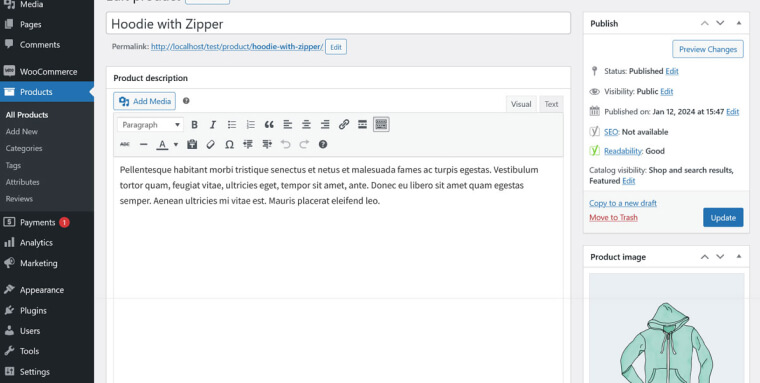
Task: Toggle the toolbar kitchen sink button
Action: (x=381, y=125)
